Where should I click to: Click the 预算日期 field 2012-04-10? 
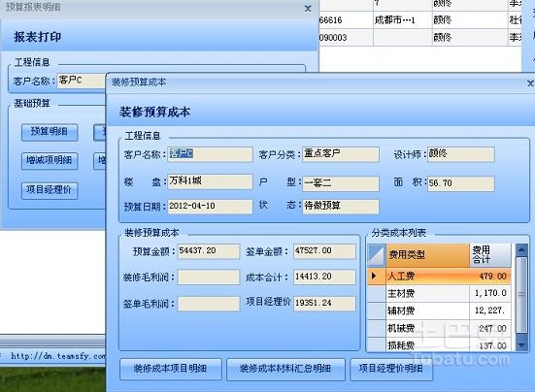click(210, 207)
